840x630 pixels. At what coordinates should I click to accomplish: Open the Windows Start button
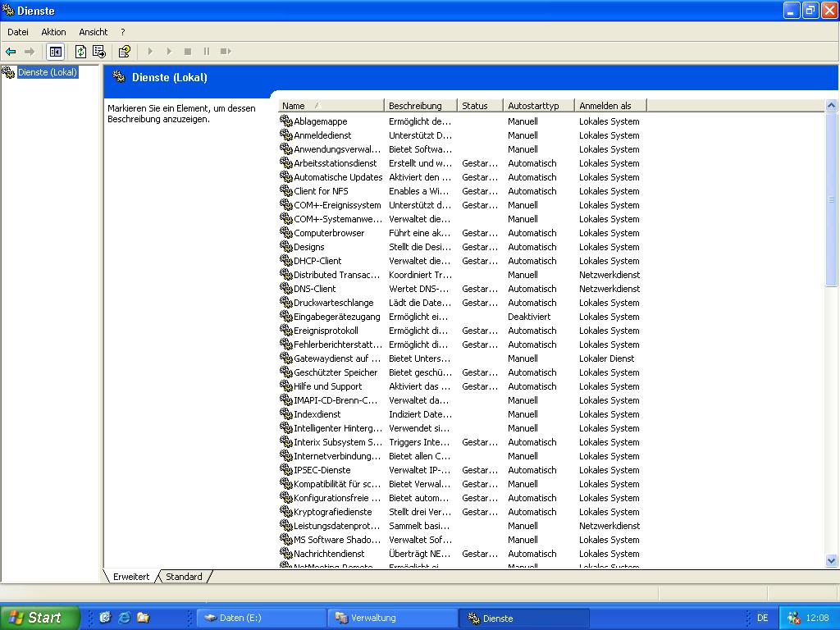[x=39, y=618]
